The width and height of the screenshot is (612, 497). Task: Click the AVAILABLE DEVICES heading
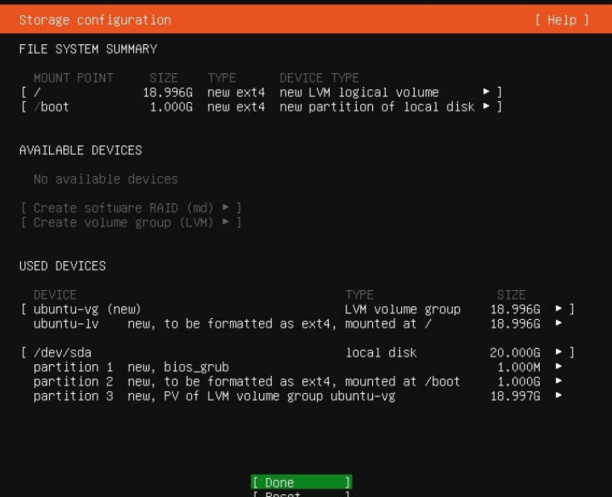pos(81,150)
